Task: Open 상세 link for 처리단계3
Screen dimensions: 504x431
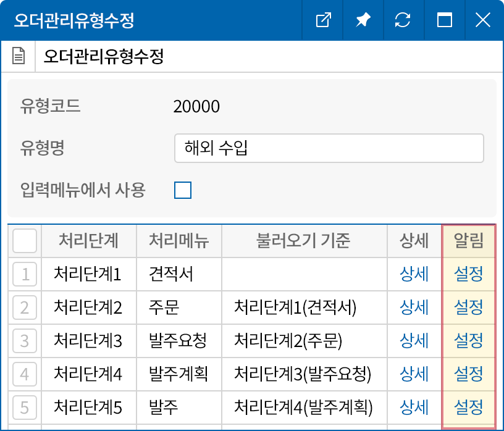Action: point(414,340)
